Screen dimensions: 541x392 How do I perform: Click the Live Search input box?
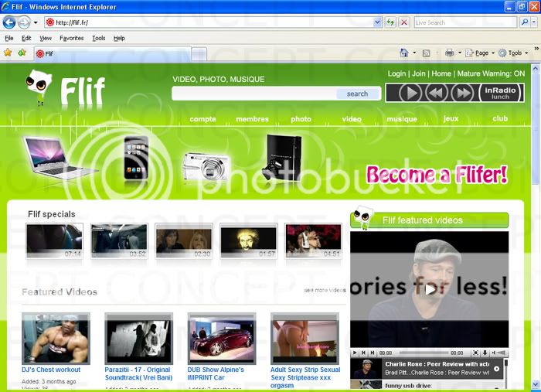pos(465,22)
